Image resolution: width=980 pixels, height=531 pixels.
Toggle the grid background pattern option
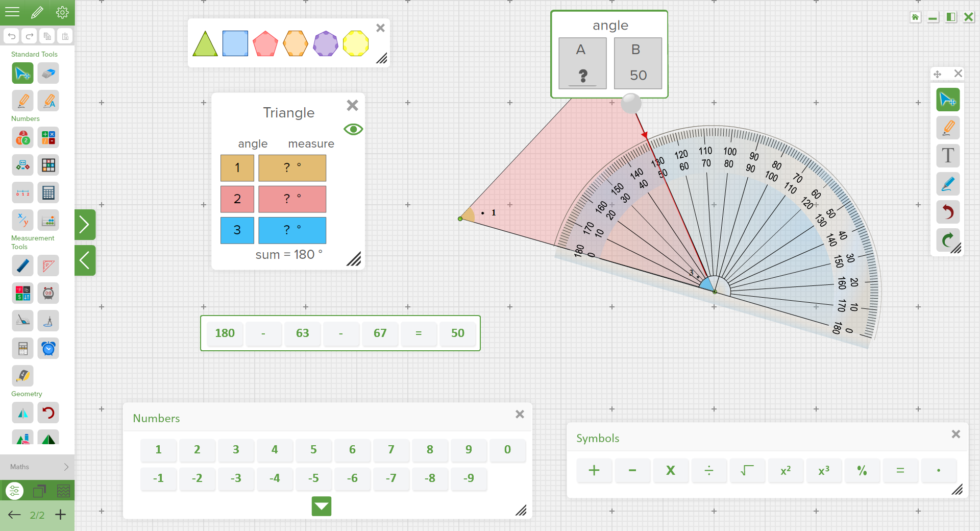pos(63,491)
